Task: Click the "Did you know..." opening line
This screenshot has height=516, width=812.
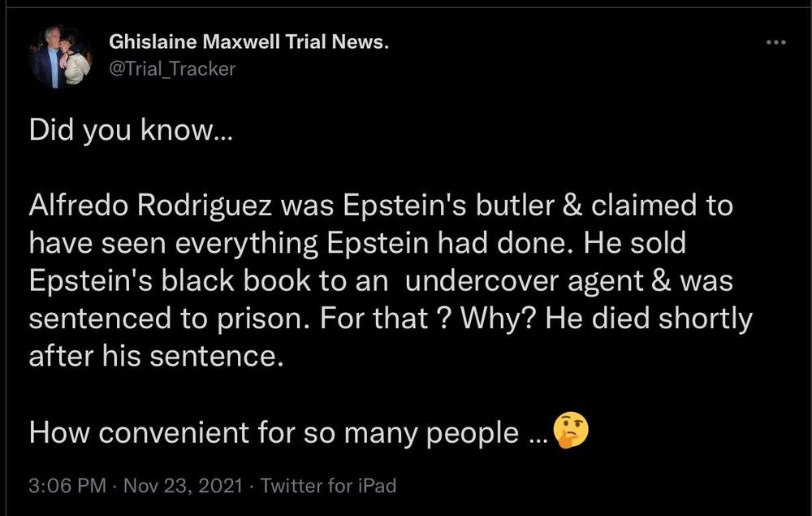Action: [131, 132]
